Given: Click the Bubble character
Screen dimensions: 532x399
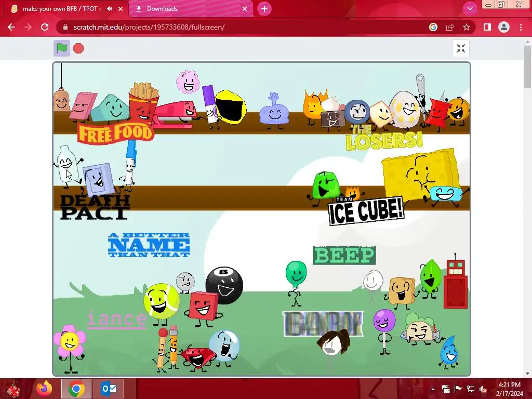Looking at the screenshot, I should (224, 345).
